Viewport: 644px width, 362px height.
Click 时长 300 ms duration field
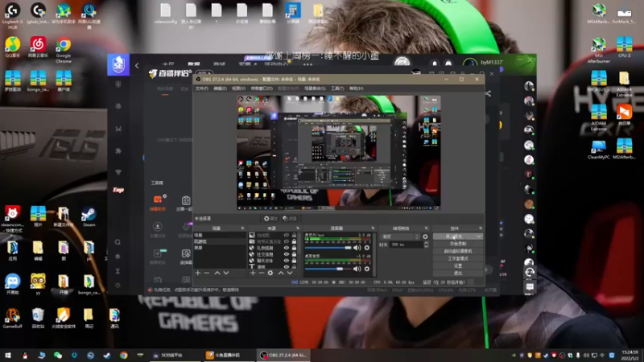406,245
